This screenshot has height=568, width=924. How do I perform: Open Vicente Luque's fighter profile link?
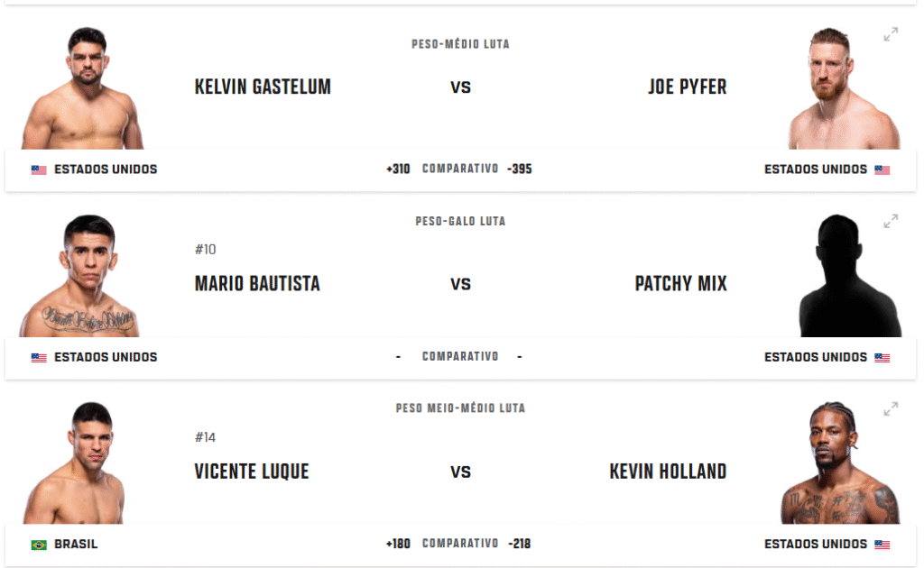coord(252,472)
